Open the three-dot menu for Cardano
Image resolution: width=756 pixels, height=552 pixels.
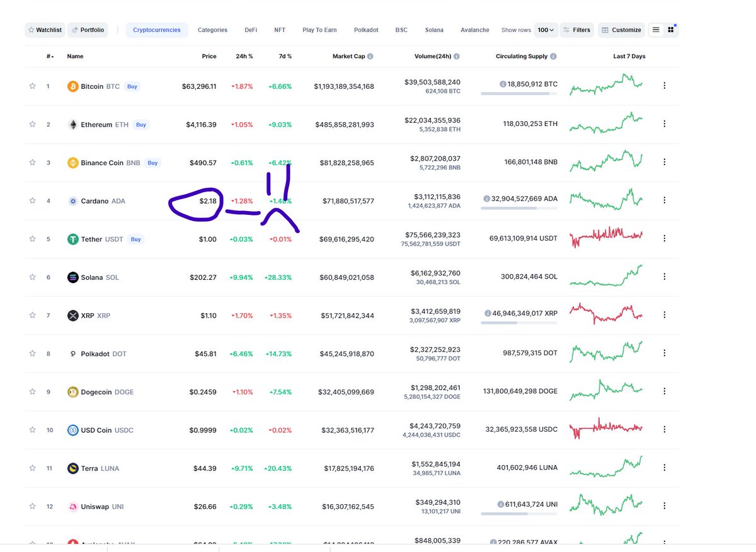click(x=664, y=200)
